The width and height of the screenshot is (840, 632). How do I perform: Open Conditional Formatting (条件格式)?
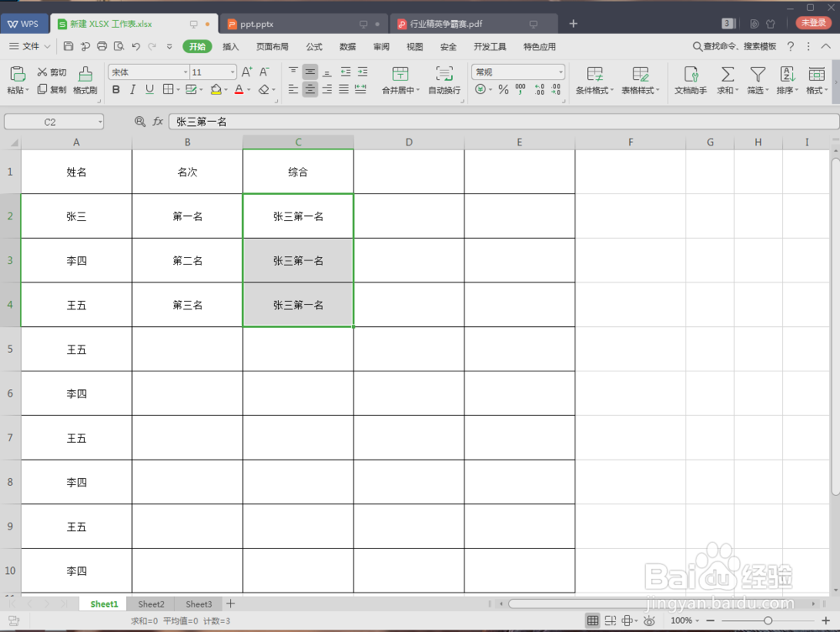click(594, 81)
